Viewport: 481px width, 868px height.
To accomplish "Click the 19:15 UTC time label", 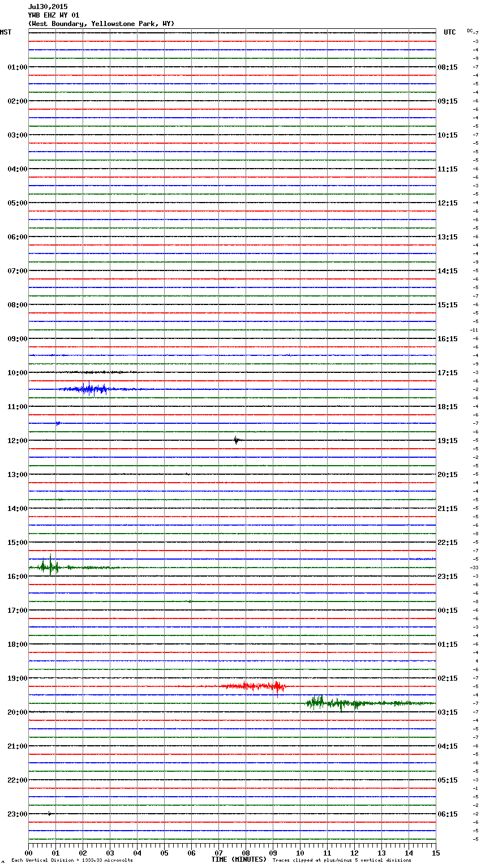I will click(448, 441).
